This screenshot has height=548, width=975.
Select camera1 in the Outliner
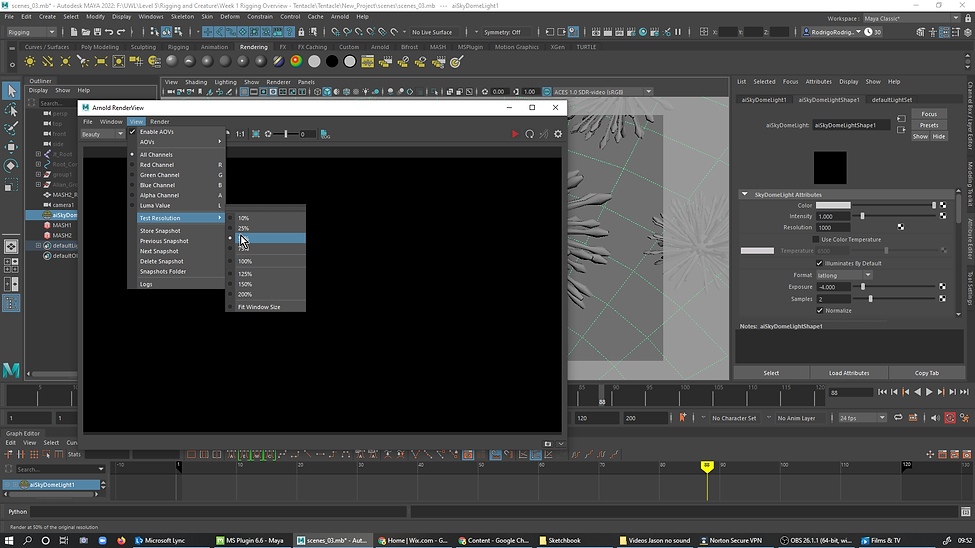63,205
